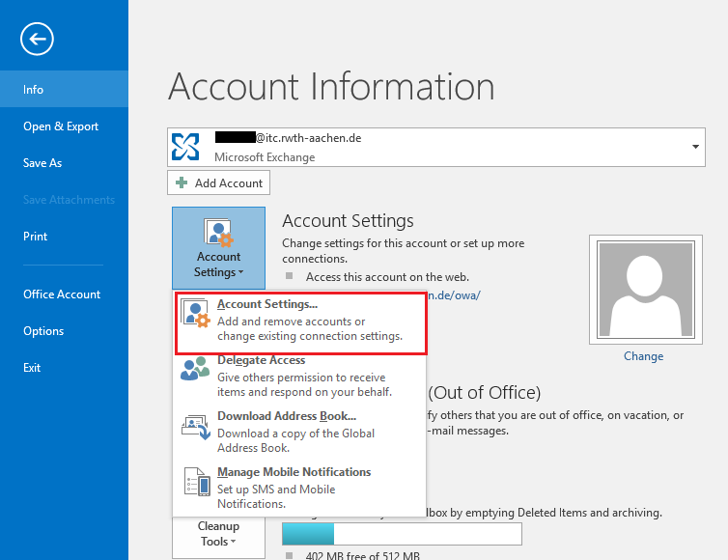This screenshot has height=560, width=728.
Task: Click the Delegate Access people icon
Action: coord(195,369)
